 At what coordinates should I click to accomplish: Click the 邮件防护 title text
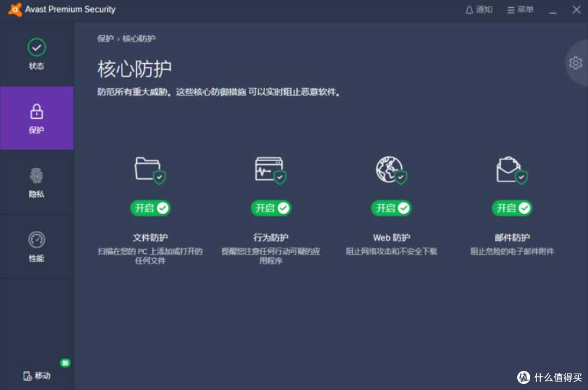(x=512, y=237)
